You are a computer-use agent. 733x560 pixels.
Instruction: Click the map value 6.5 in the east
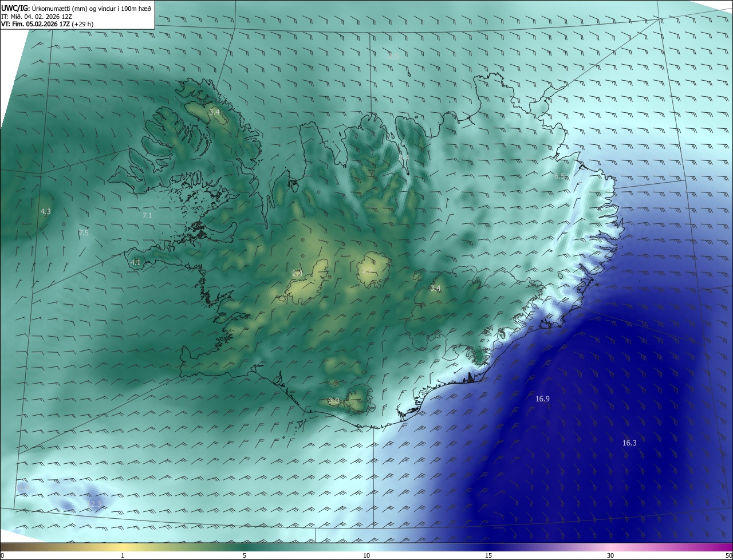(559, 176)
